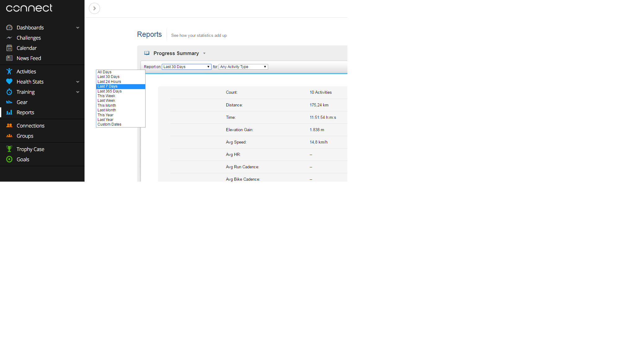Go to Activities page
This screenshot has height=362, width=644.
[x=26, y=71]
